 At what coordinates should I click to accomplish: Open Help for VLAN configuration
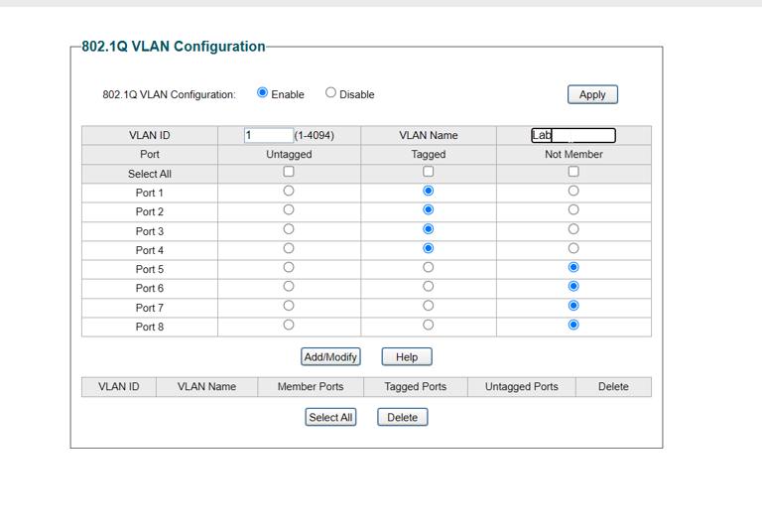click(407, 357)
